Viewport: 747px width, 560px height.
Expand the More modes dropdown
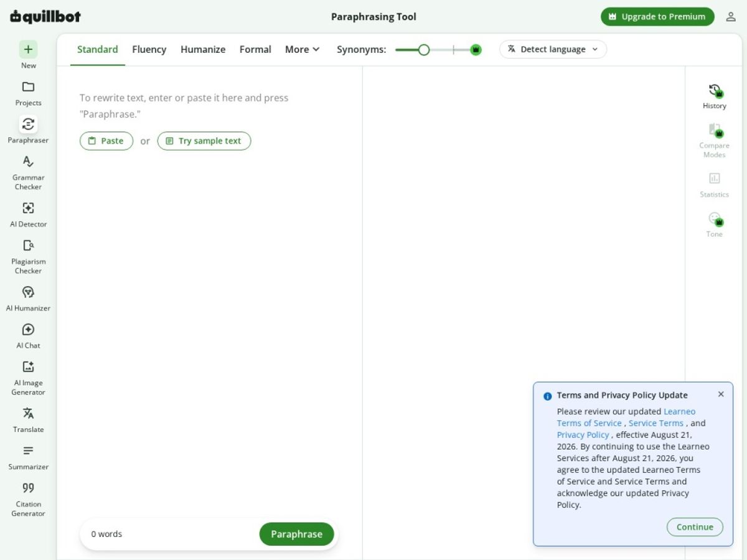(302, 49)
